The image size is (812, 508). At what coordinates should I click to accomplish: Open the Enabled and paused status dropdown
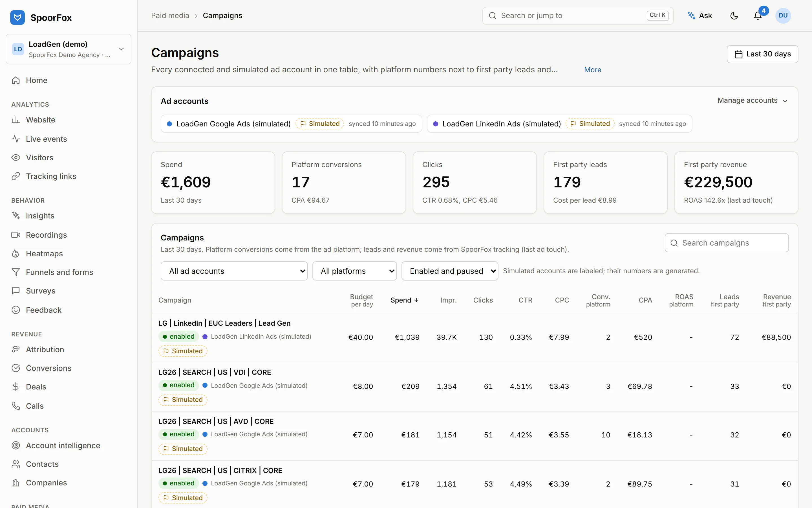click(450, 271)
